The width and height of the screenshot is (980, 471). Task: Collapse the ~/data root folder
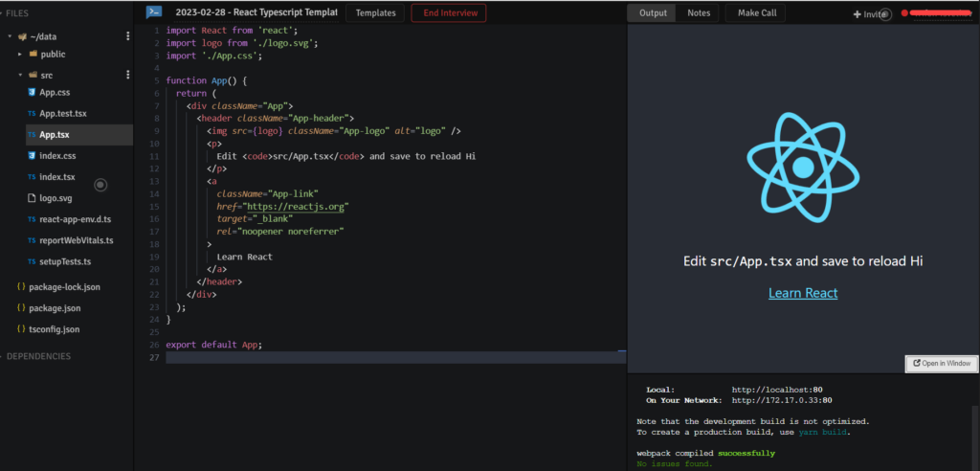[x=10, y=37]
